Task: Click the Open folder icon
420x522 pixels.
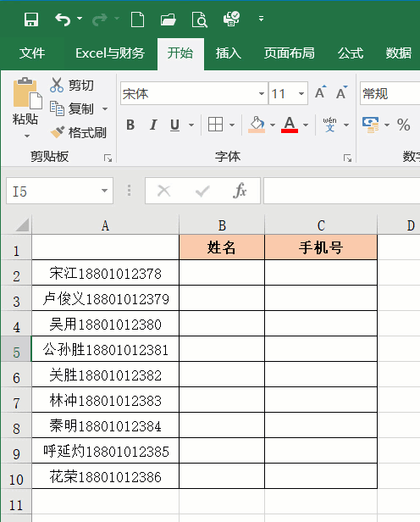Action: (168, 19)
